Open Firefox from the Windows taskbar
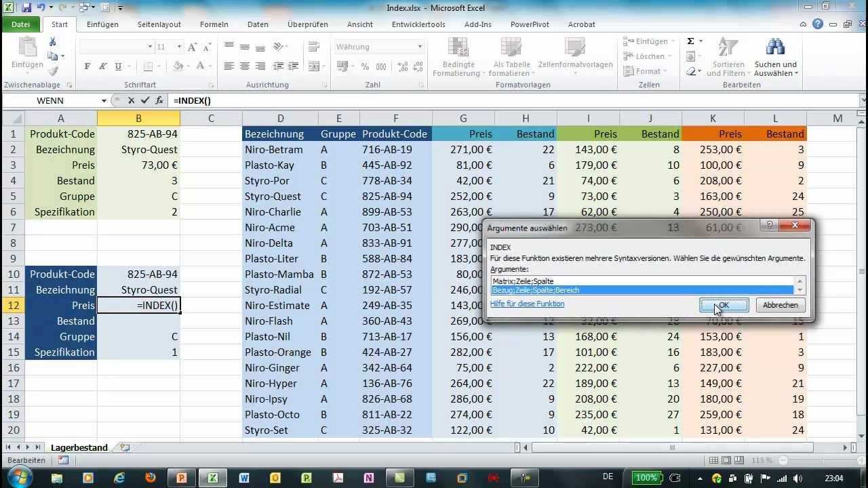Image resolution: width=868 pixels, height=488 pixels. tap(151, 478)
